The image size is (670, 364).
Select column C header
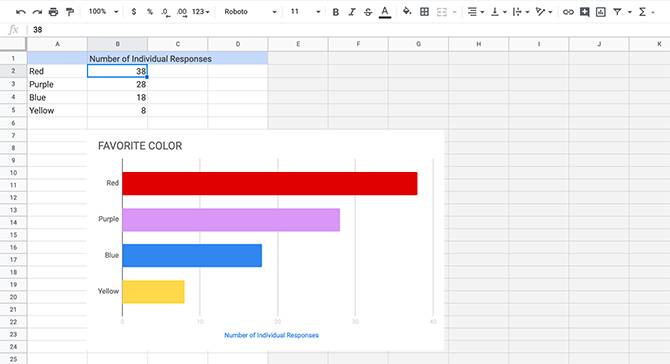[x=178, y=44]
